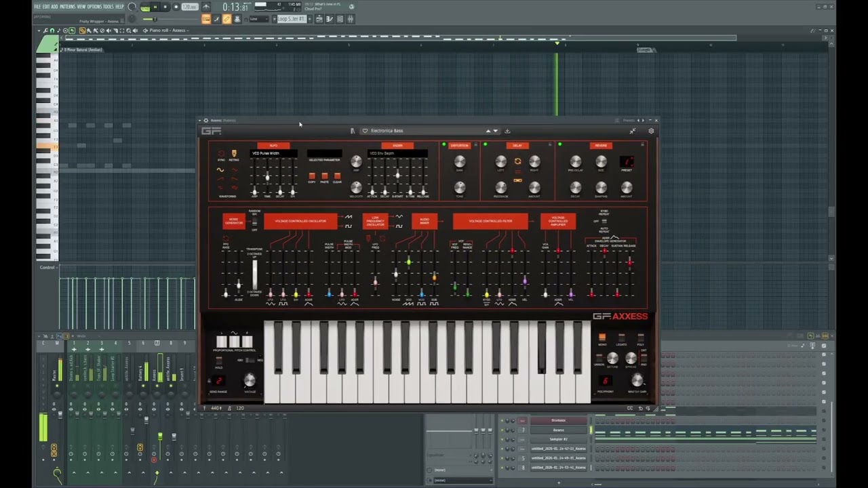Enable the Mono voice mode
Viewport: 868px width, 488px height.
[602, 337]
